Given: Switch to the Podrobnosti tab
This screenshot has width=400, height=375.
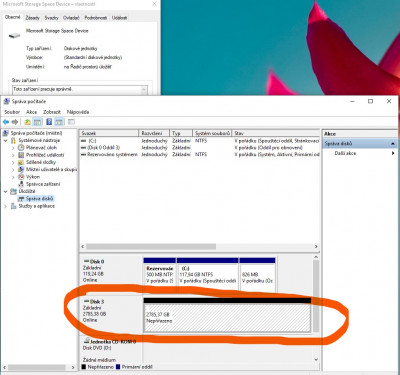Looking at the screenshot, I should (96, 18).
